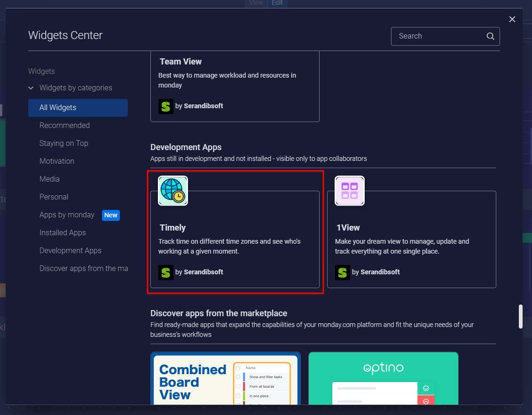
Task: Click the Edit tab behind the dialog
Action: pos(277,3)
